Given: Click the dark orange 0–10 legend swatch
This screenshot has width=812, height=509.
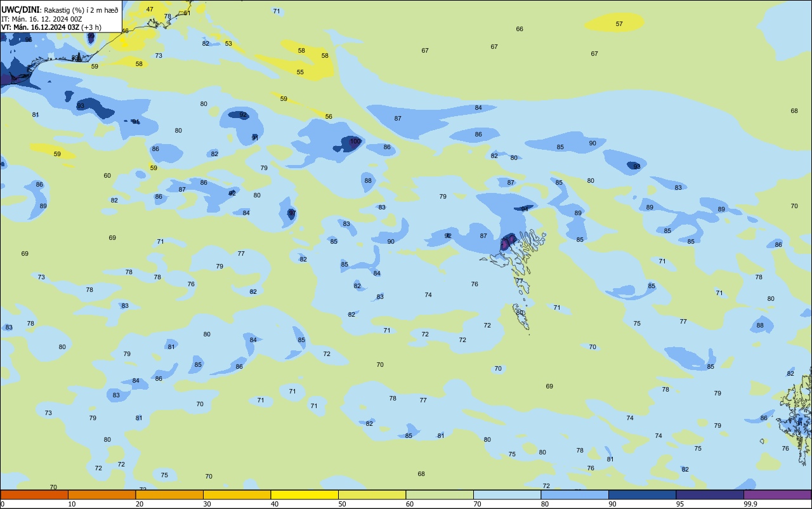Looking at the screenshot, I should pyautogui.click(x=34, y=494).
